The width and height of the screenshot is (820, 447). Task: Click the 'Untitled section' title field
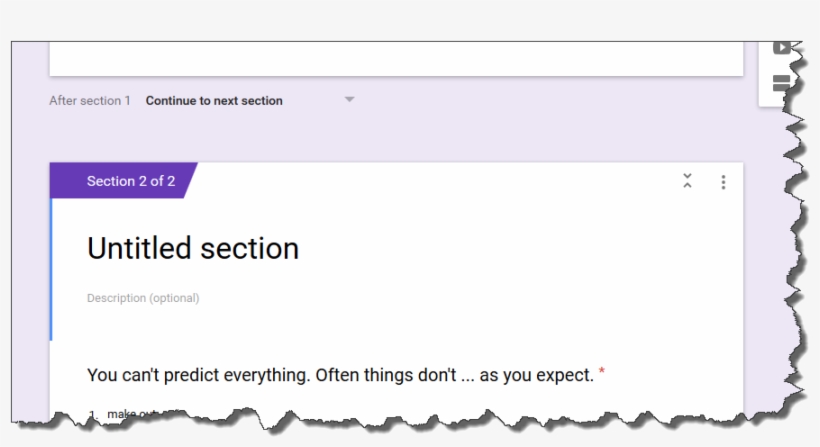193,248
